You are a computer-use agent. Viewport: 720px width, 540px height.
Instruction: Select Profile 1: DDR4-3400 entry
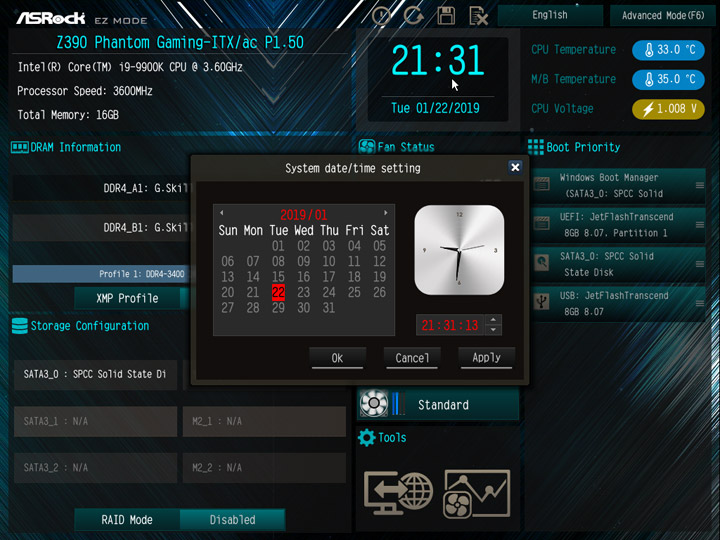coord(102,274)
